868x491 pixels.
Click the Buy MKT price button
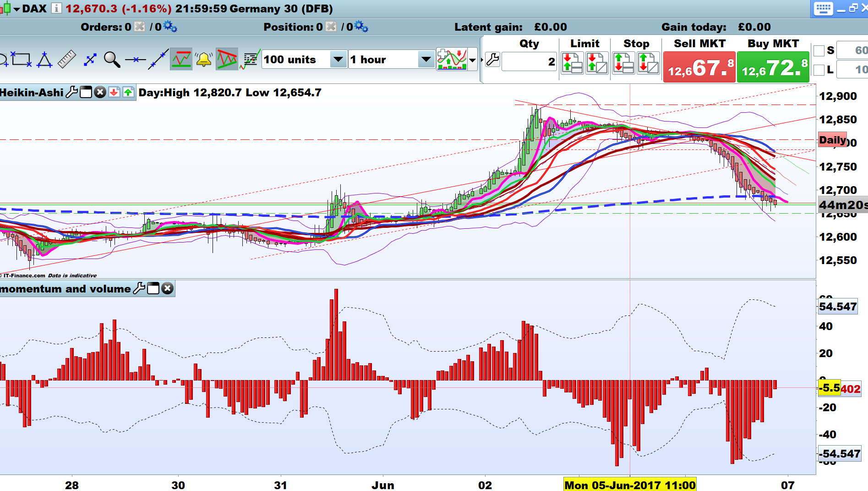pos(773,67)
